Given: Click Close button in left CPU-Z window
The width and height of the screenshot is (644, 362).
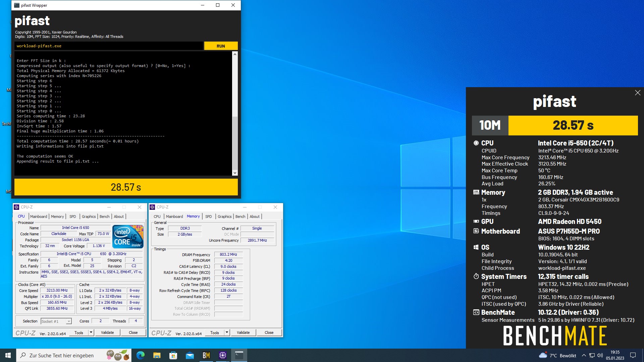Looking at the screenshot, I should 133,333.
